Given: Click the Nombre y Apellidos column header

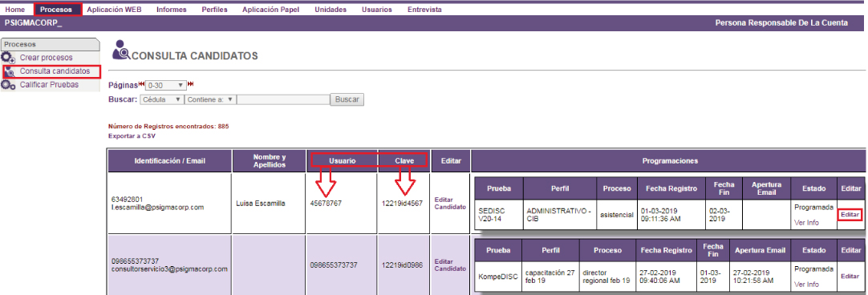Looking at the screenshot, I should coord(269,161).
